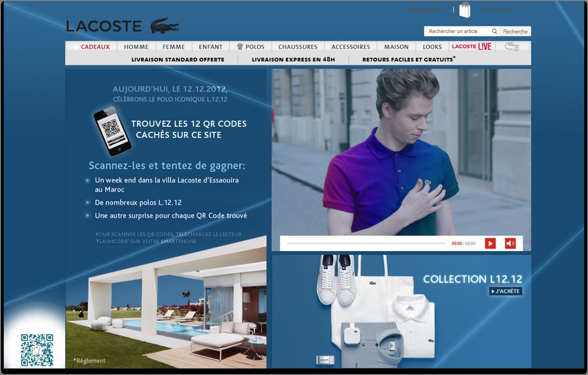
Task: Click 'De nombreux polos L.12.12' text
Action: click(x=138, y=203)
